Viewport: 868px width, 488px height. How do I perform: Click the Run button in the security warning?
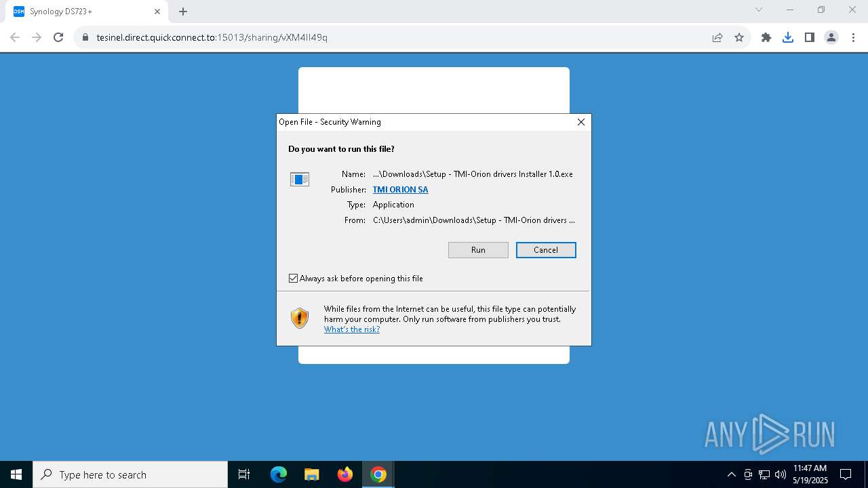tap(478, 250)
